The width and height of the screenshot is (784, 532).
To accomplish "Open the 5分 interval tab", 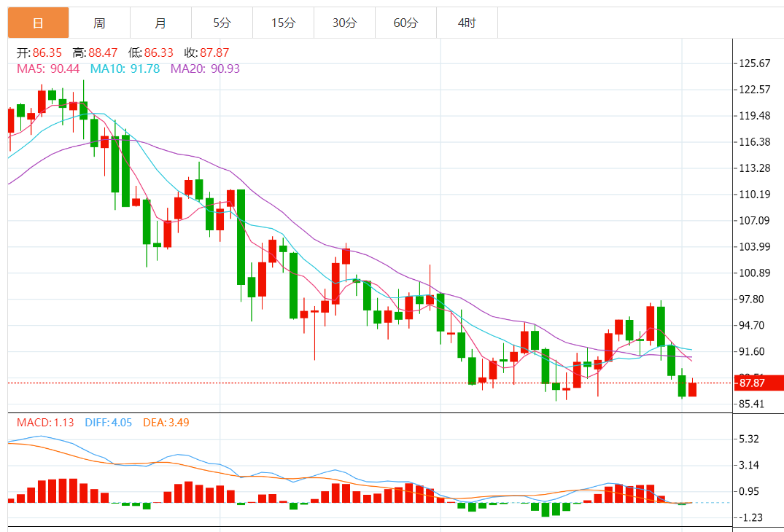I will click(x=222, y=23).
